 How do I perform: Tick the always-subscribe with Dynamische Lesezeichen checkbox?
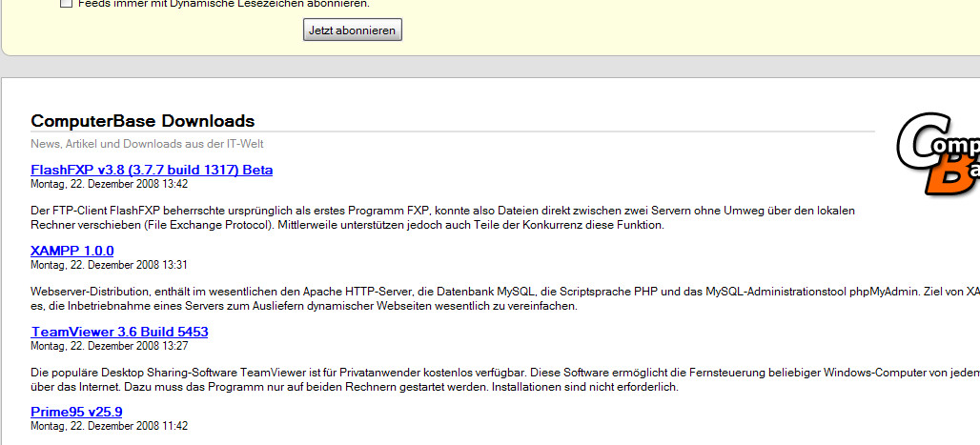pos(66,3)
